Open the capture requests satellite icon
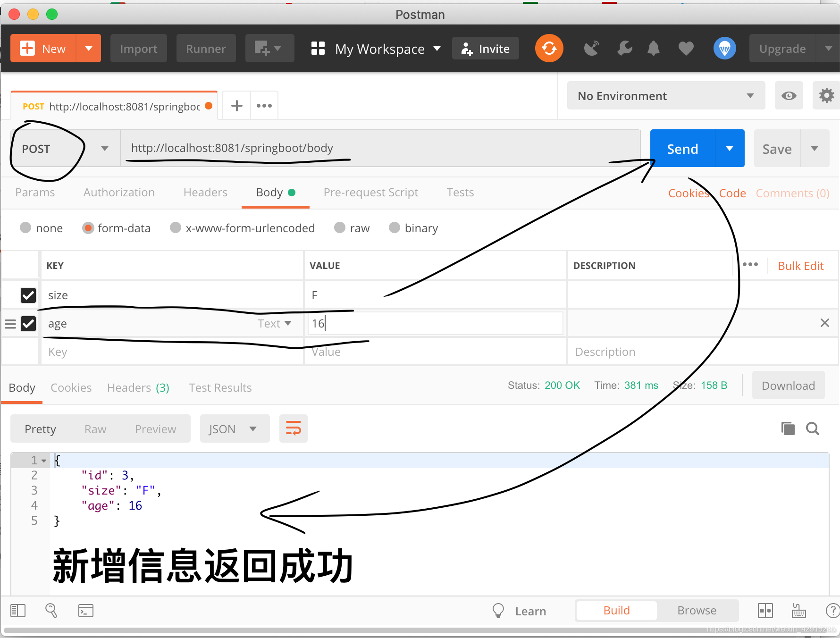840x638 pixels. (591, 48)
